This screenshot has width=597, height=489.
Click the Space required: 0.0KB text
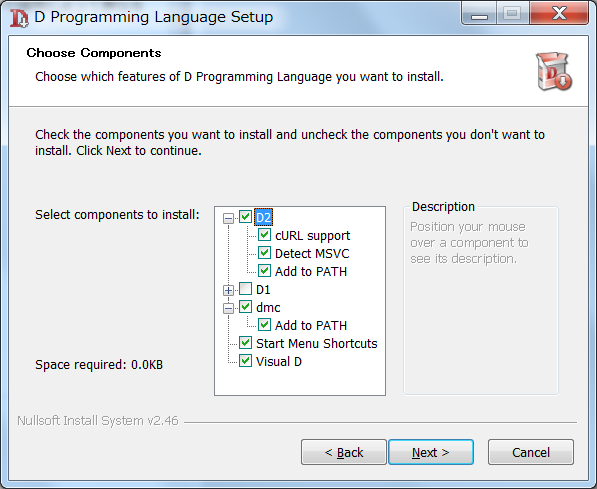99,364
